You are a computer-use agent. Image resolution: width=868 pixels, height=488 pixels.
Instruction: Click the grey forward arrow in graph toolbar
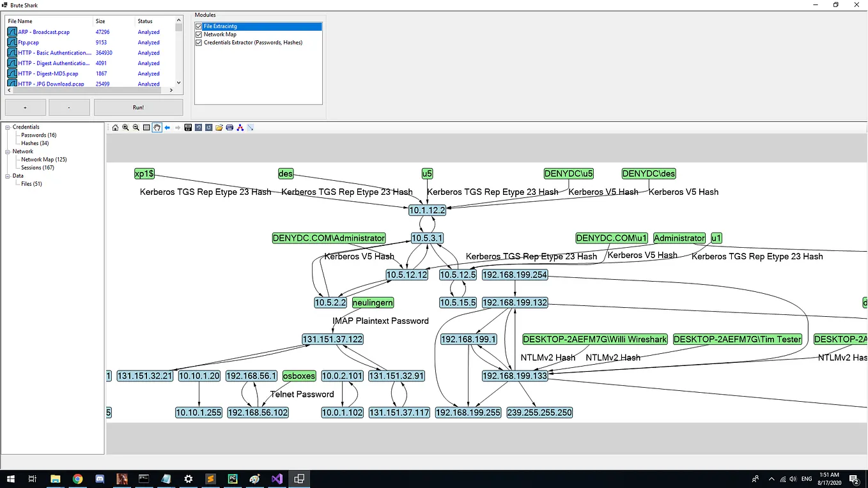click(178, 128)
